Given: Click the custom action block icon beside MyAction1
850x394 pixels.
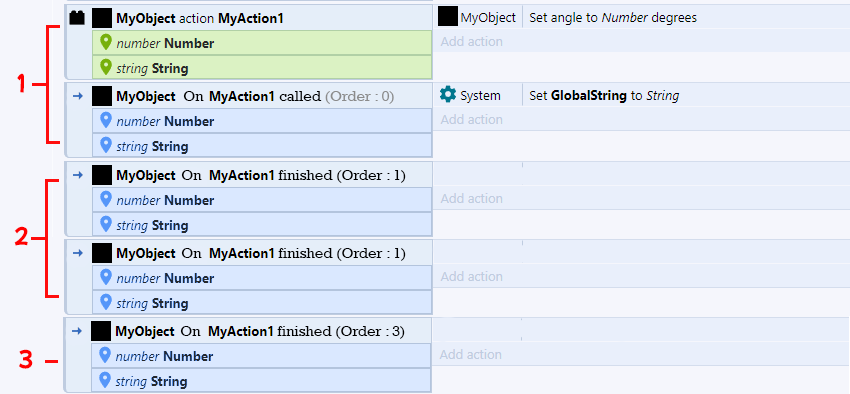Looking at the screenshot, I should point(77,18).
